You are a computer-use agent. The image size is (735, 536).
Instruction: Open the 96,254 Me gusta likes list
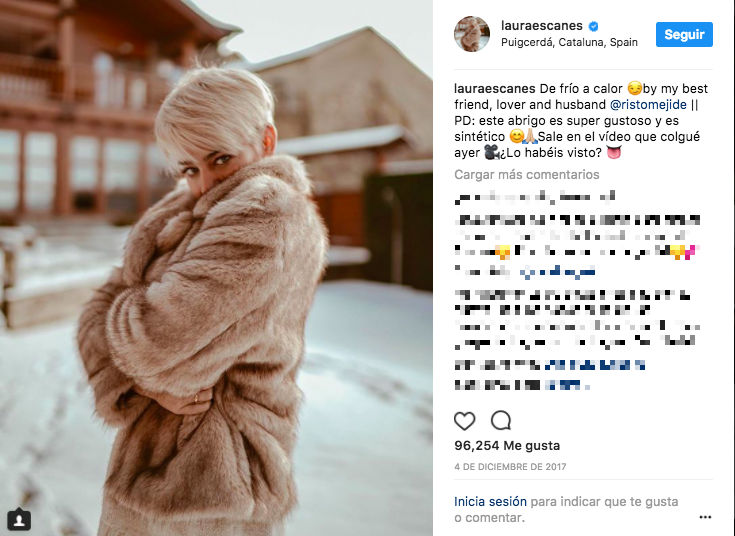(x=507, y=445)
